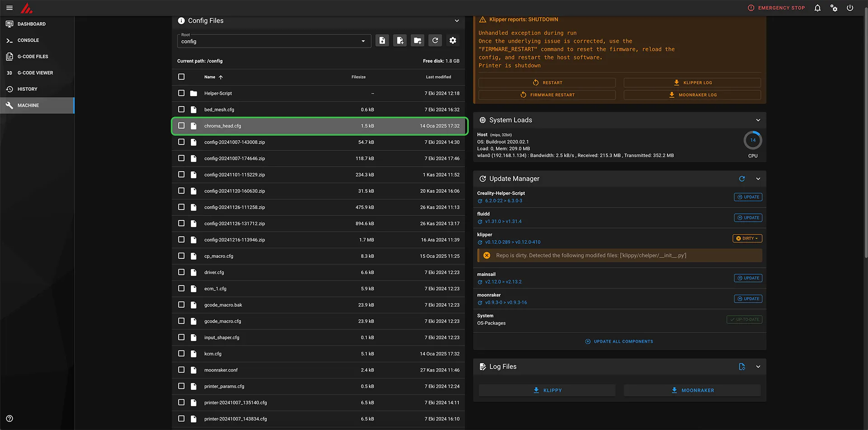
Task: Check the Helper-Script folder checkbox
Action: [x=181, y=93]
